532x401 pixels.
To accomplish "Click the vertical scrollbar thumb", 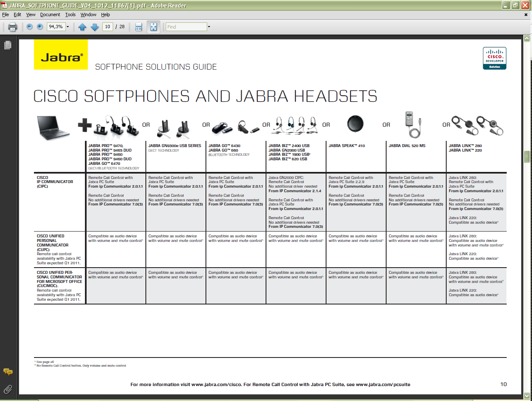I will (527, 157).
